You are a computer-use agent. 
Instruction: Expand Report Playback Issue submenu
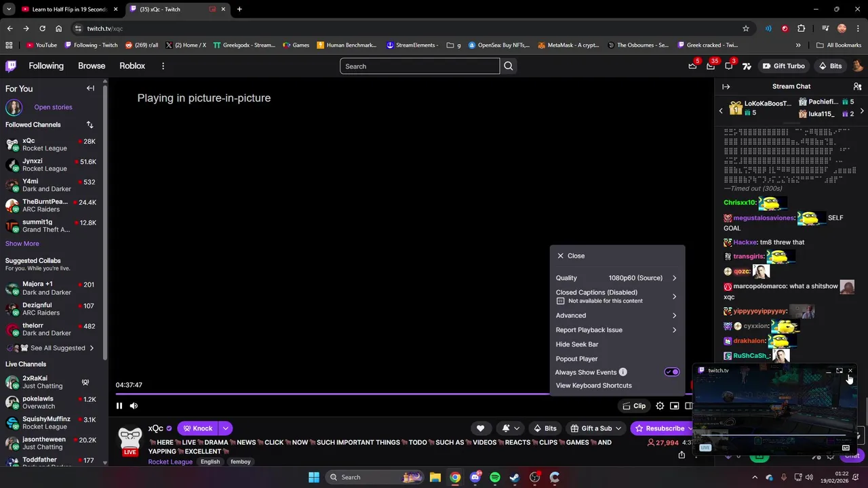pos(616,330)
